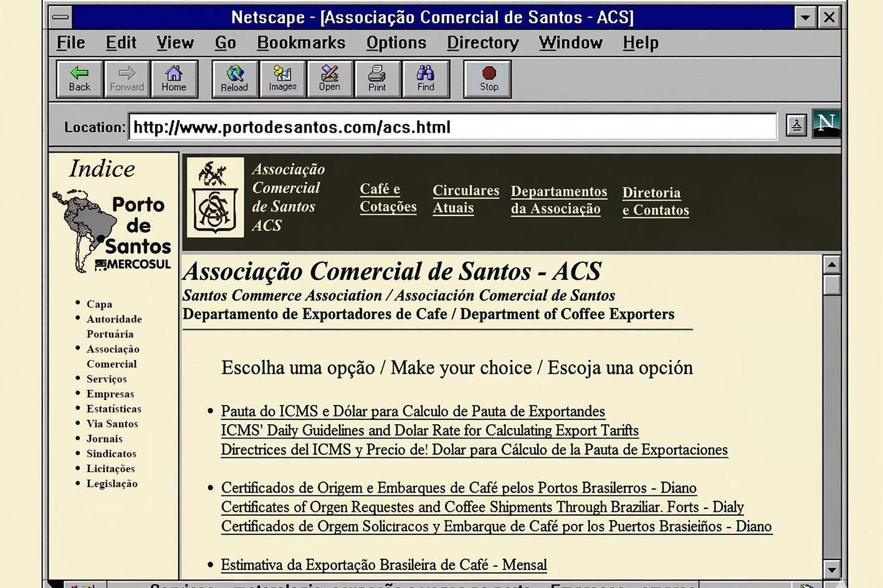The height and width of the screenshot is (588, 883).
Task: Load Images toolbar button
Action: point(282,79)
